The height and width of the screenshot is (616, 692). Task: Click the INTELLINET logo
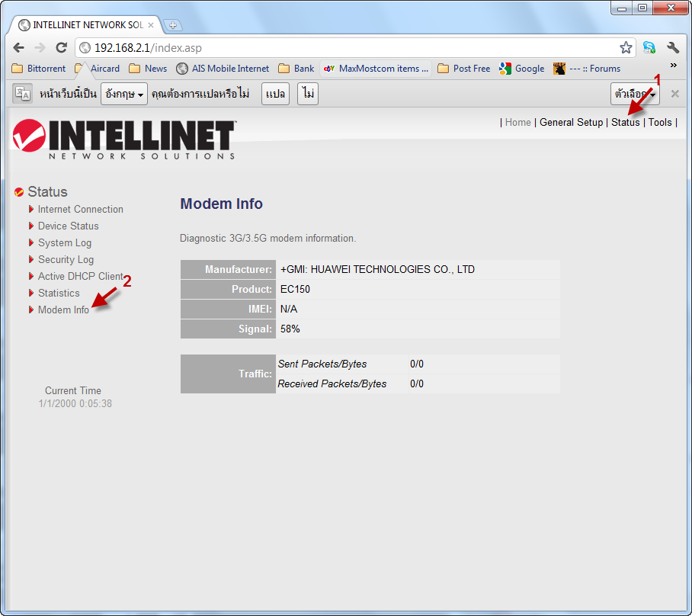tap(124, 139)
